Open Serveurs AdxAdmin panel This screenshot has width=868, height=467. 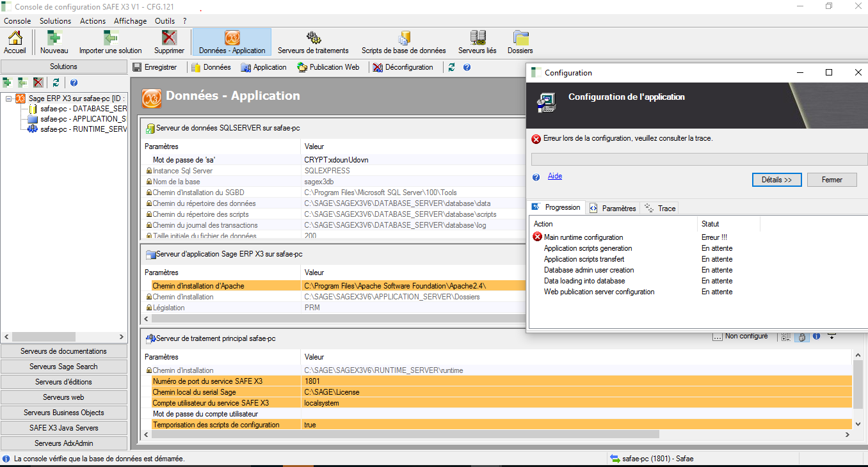coord(63,443)
